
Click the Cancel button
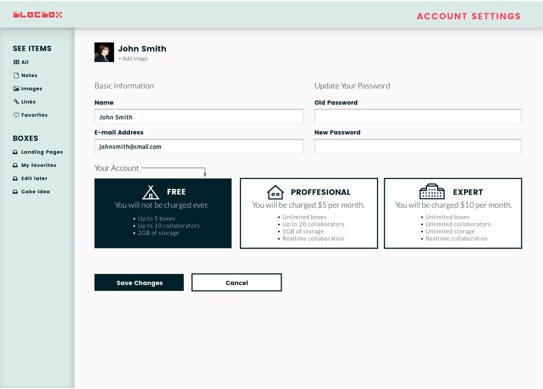237,283
